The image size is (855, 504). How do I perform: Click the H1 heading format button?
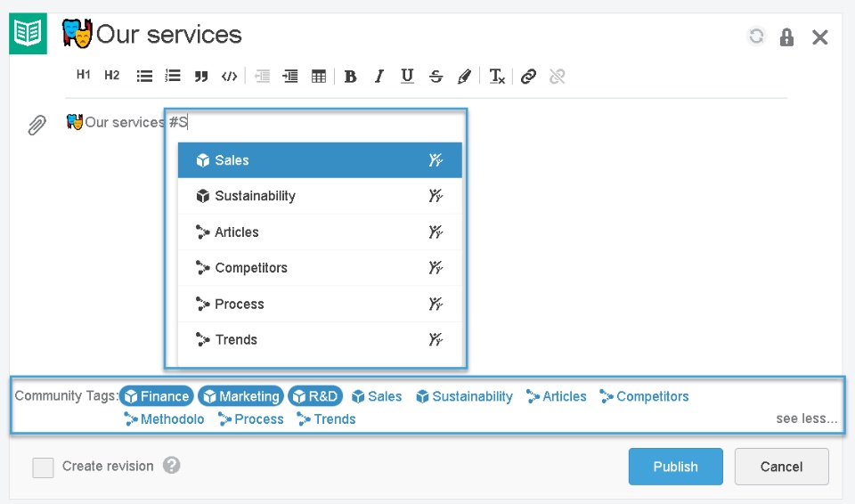(x=83, y=76)
